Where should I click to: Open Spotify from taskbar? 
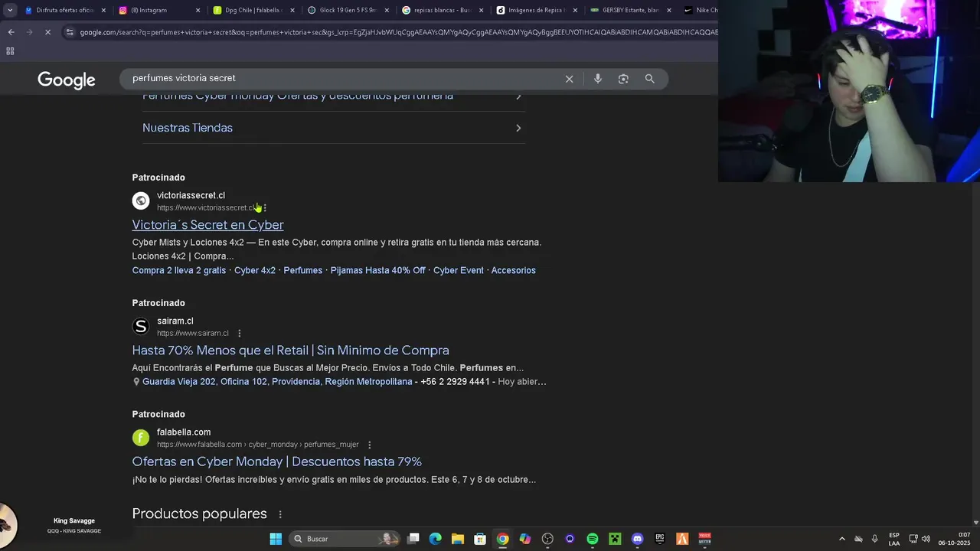pos(592,539)
